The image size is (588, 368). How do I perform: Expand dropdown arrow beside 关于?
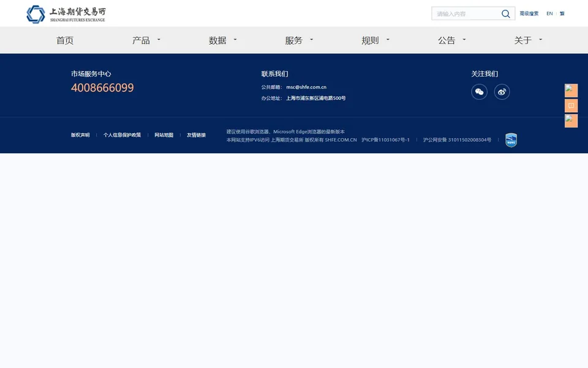tap(540, 39)
